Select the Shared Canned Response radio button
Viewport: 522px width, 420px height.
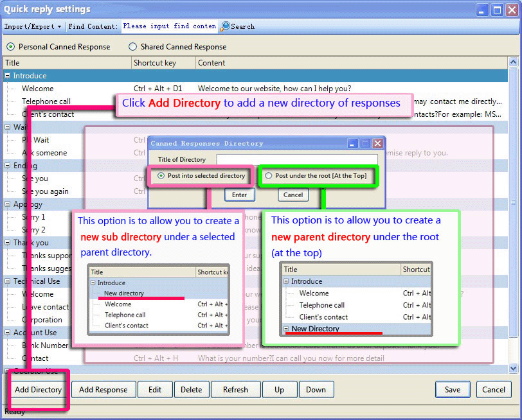[133, 47]
